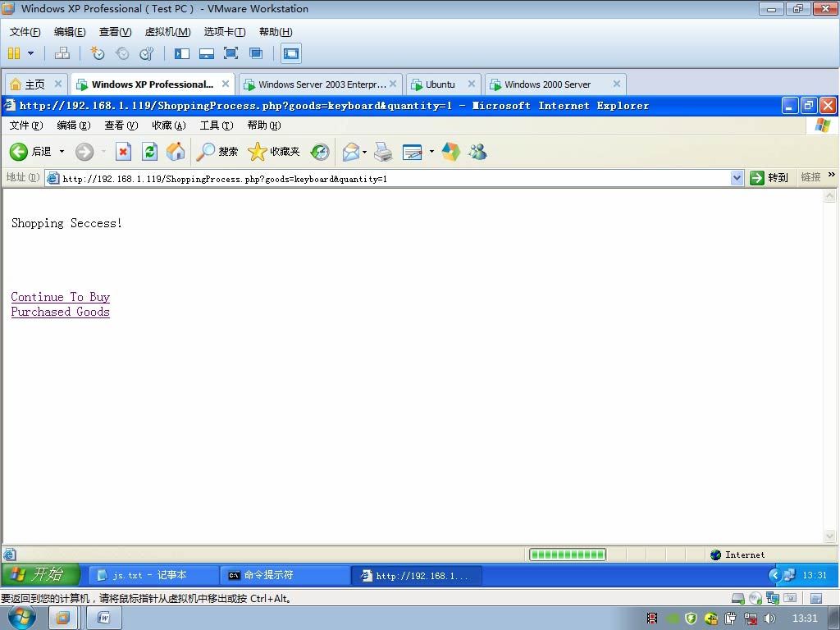Screen dimensions: 840x630
Task: Follow the Continue To Buy link
Action: pyautogui.click(x=61, y=297)
